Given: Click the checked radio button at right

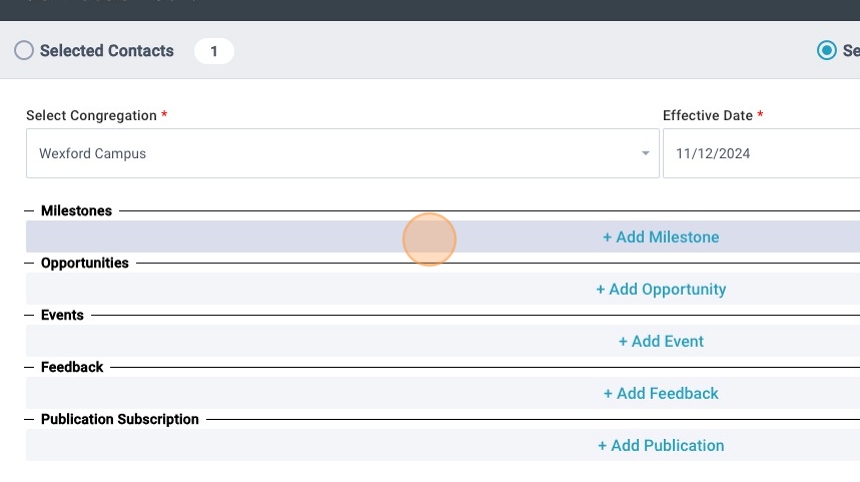Looking at the screenshot, I should click(827, 51).
